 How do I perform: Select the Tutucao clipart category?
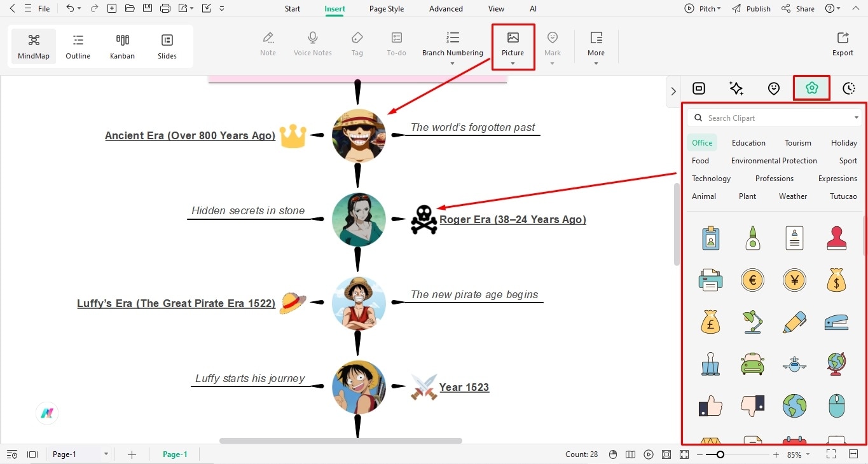(843, 196)
